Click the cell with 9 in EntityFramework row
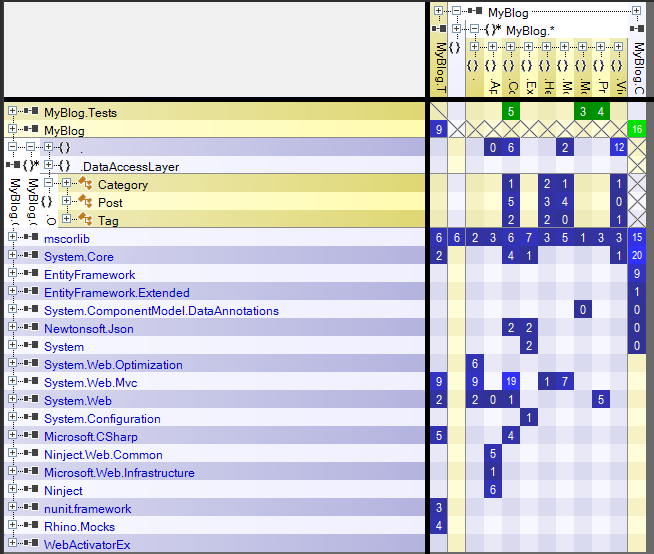654x554 pixels. pyautogui.click(x=637, y=273)
